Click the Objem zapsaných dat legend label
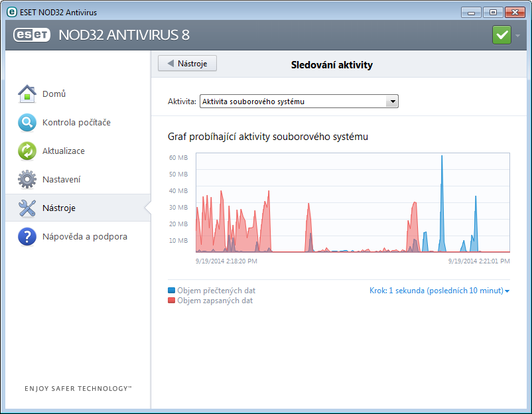 pyautogui.click(x=215, y=301)
